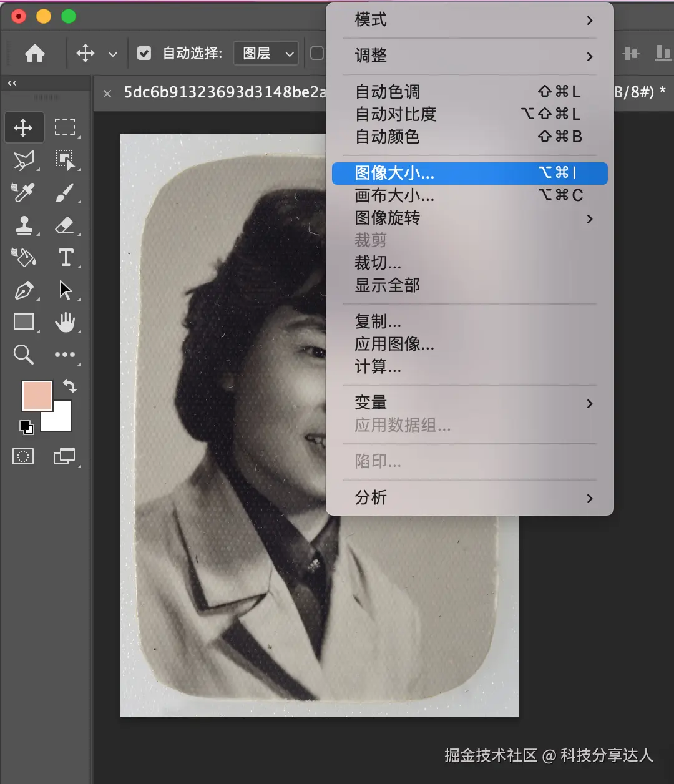
Task: Choose the 图像大小 menu item
Action: [x=468, y=174]
